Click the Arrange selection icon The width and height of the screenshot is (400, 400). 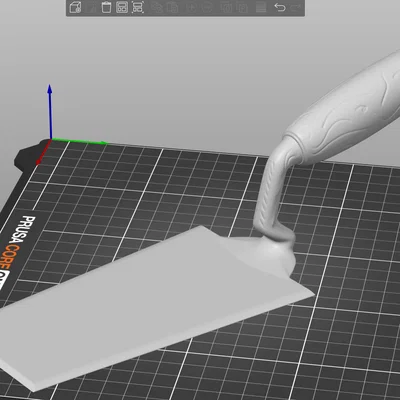[x=137, y=7]
